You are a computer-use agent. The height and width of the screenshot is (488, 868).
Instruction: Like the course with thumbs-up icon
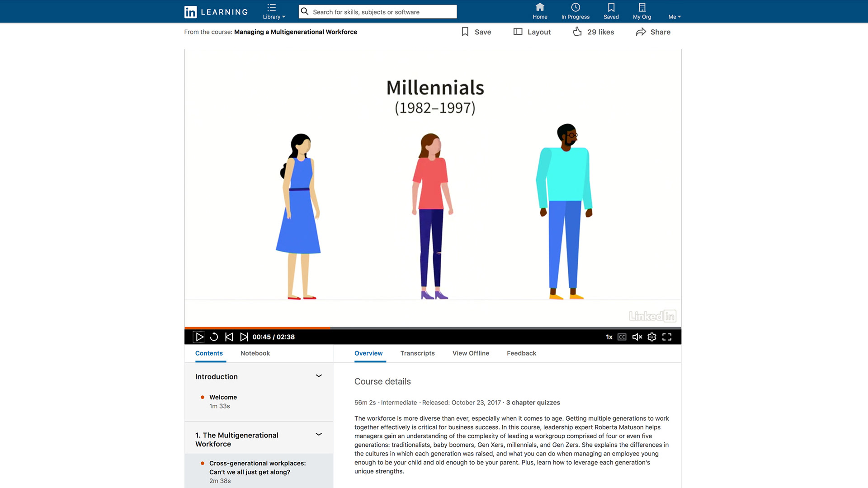577,32
